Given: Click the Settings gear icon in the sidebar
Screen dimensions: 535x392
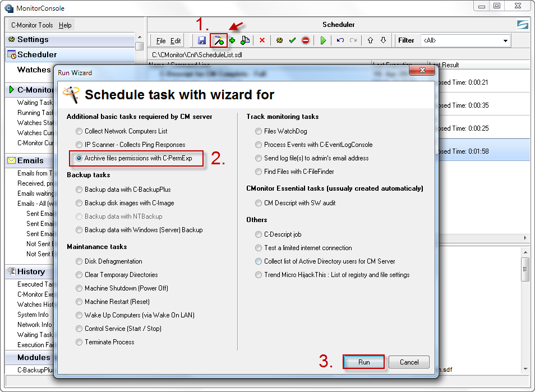Looking at the screenshot, I should [x=12, y=39].
